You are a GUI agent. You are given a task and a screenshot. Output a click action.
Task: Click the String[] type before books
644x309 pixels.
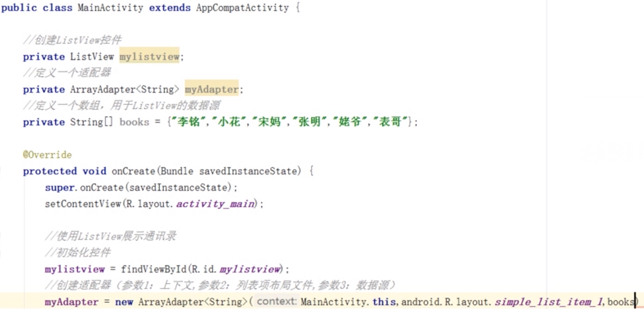(x=91, y=122)
